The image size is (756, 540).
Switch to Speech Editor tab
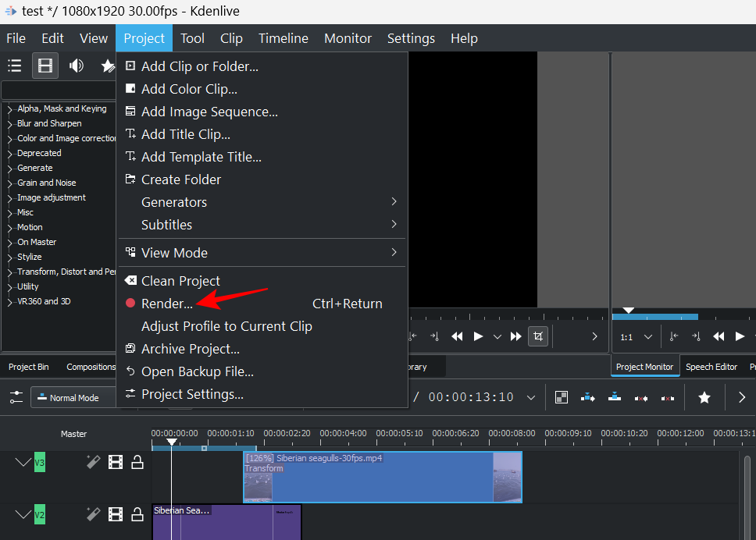tap(711, 367)
